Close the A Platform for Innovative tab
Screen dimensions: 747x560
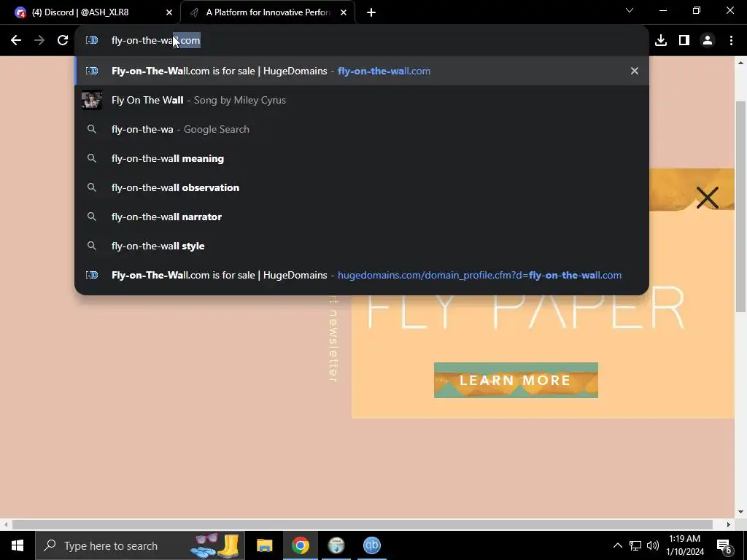click(x=344, y=12)
